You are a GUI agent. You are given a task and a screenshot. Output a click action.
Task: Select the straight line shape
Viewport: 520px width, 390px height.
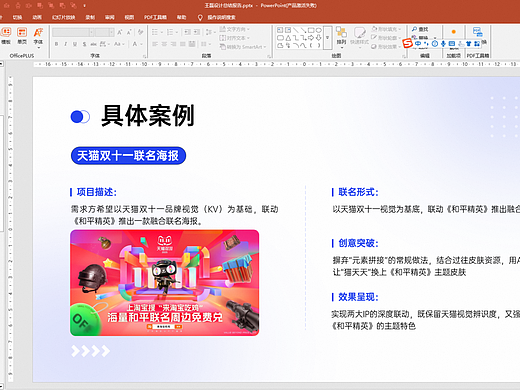coord(296,30)
